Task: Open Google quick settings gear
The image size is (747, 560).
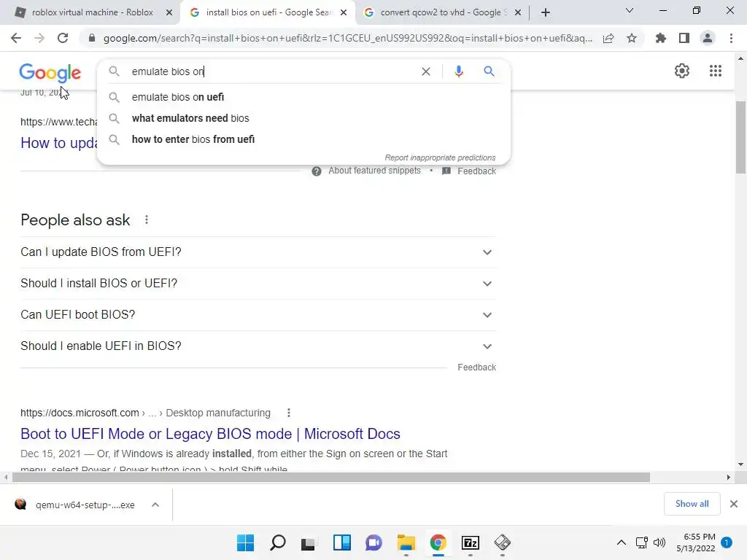Action: click(x=682, y=71)
